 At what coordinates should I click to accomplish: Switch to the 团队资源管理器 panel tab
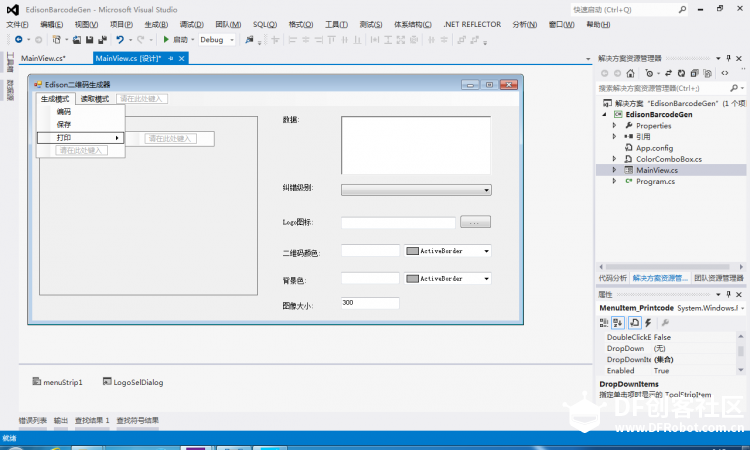click(719, 278)
